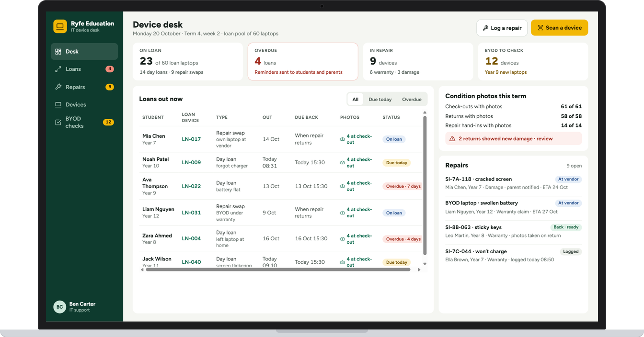Click the camera icon in Zara Ahmed's row
Viewport: 644px width, 337px height.
pos(342,239)
